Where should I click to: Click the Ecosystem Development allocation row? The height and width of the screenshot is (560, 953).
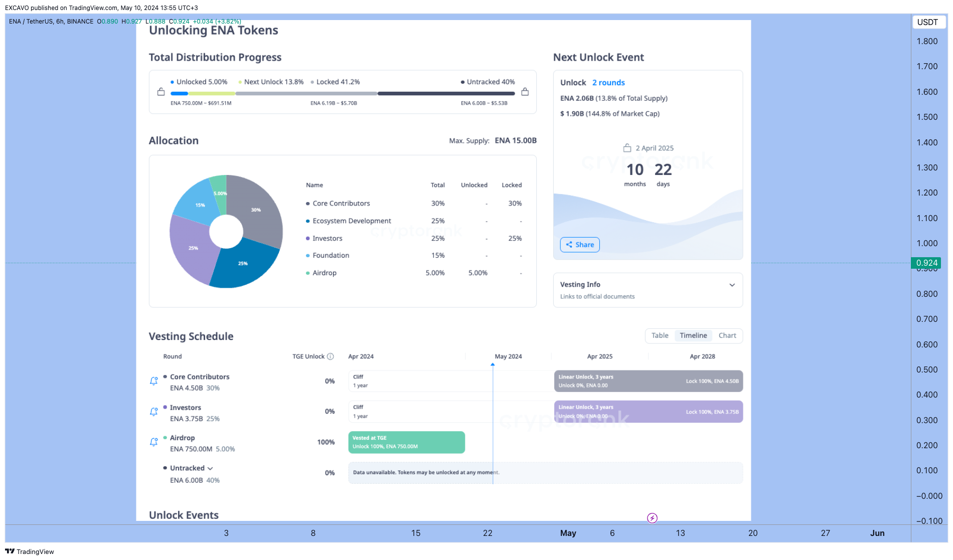pos(414,221)
